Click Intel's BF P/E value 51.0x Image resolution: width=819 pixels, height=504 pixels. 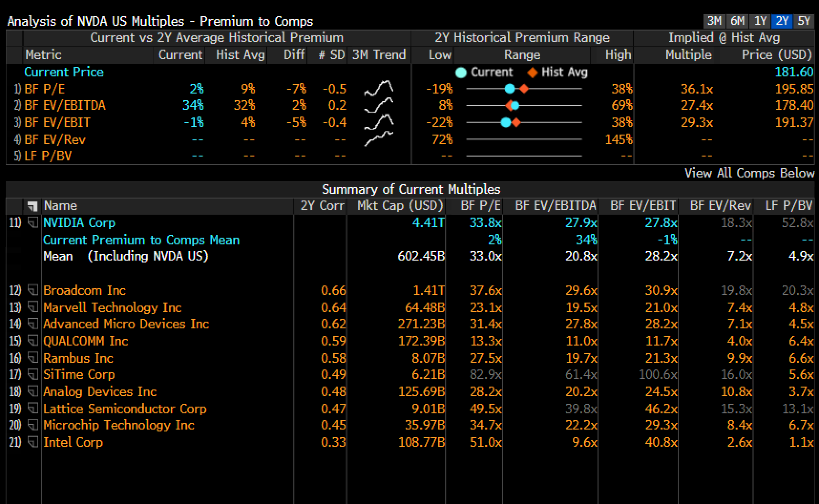pos(485,442)
